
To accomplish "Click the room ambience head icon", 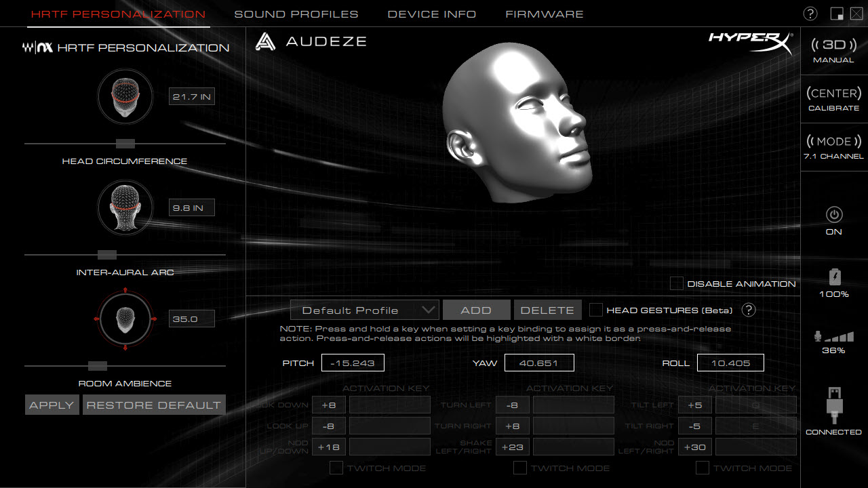I will (x=125, y=319).
